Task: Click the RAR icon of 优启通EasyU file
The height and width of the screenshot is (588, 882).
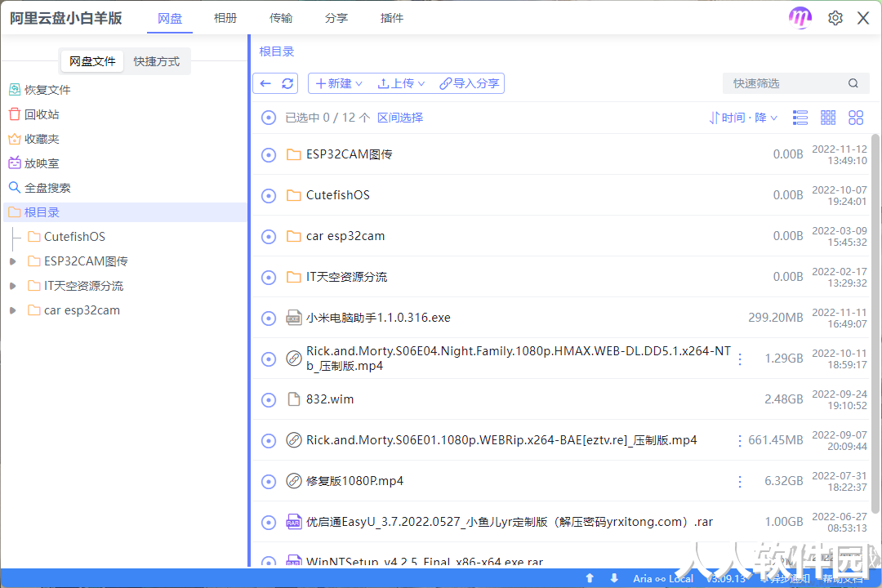Action: 294,522
